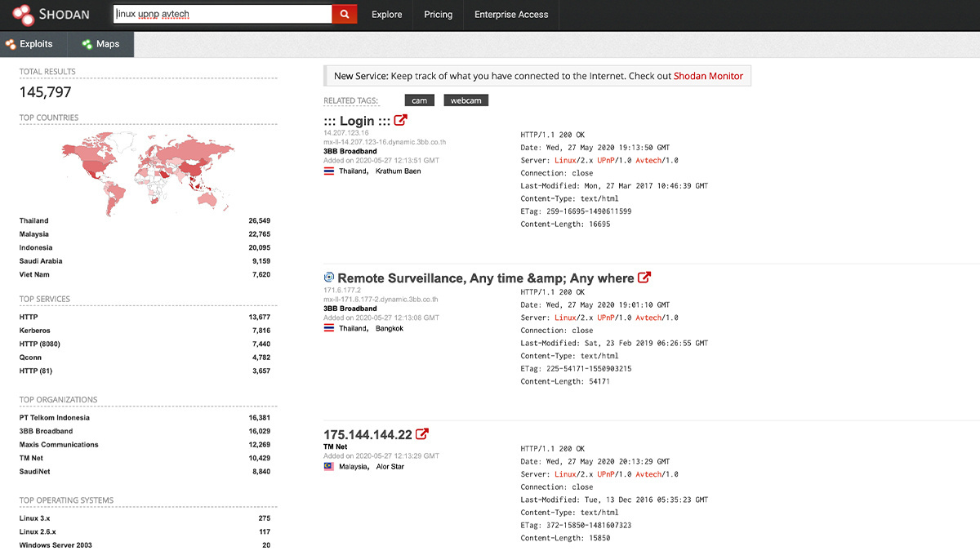Viewport: 980px width, 551px height.
Task: Click the Thailand flag in Bangkok result
Action: tap(329, 328)
